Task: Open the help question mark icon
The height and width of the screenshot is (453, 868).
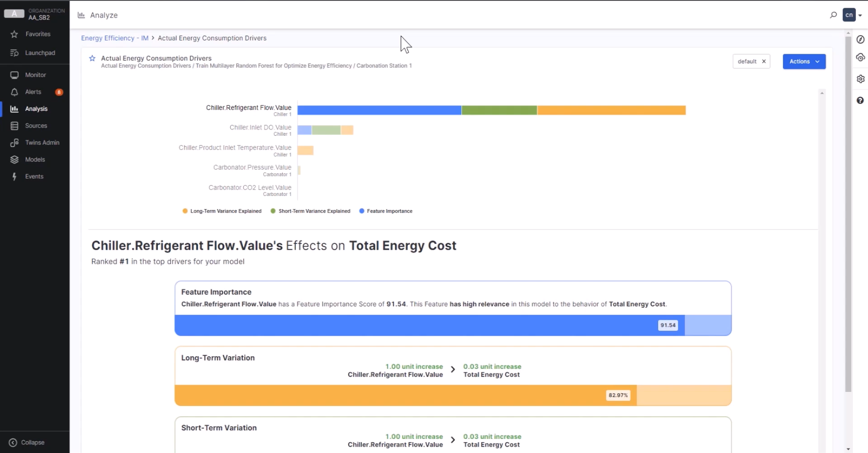Action: coord(860,100)
